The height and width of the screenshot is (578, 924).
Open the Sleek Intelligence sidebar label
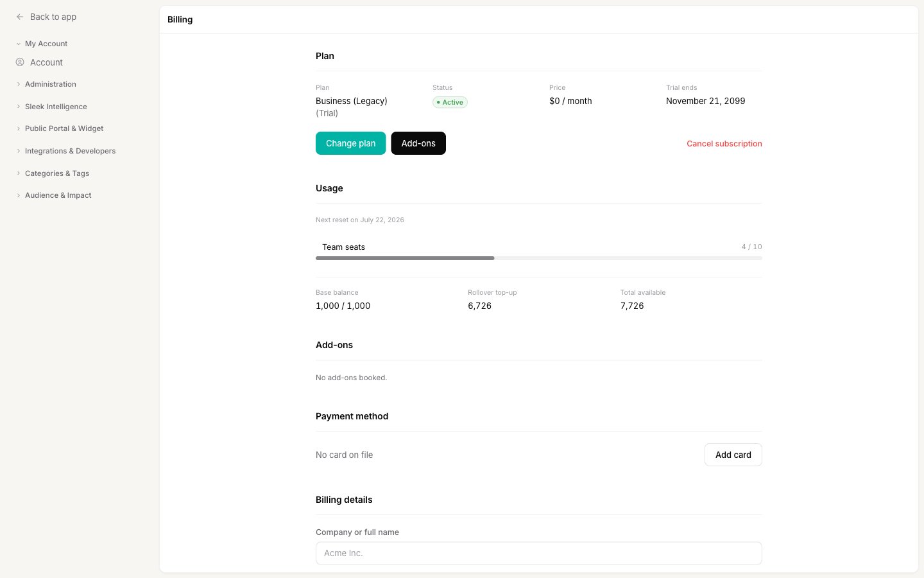pos(56,107)
